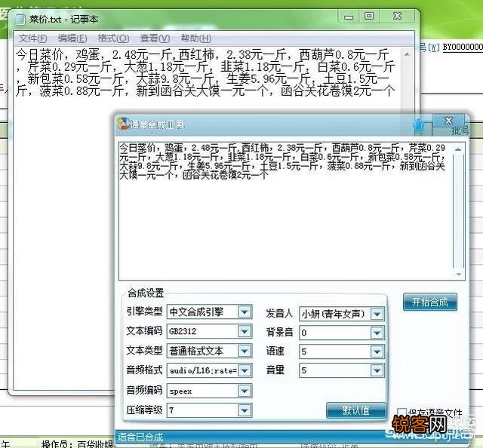
Task: Expand the 音量 dropdown
Action: [x=377, y=370]
